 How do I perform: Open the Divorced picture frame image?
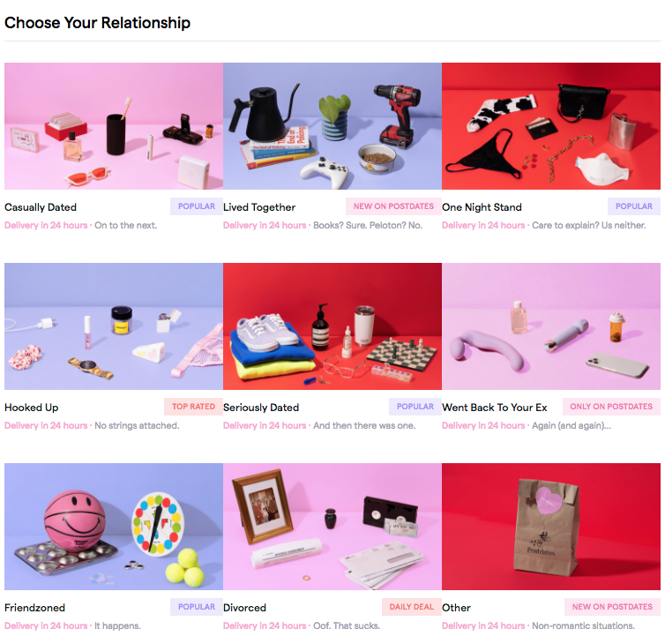point(332,527)
